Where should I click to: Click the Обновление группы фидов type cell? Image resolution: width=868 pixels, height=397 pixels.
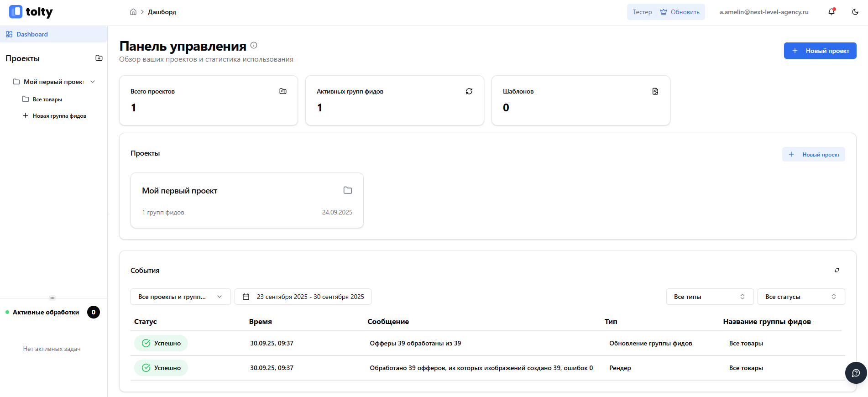[x=651, y=343]
